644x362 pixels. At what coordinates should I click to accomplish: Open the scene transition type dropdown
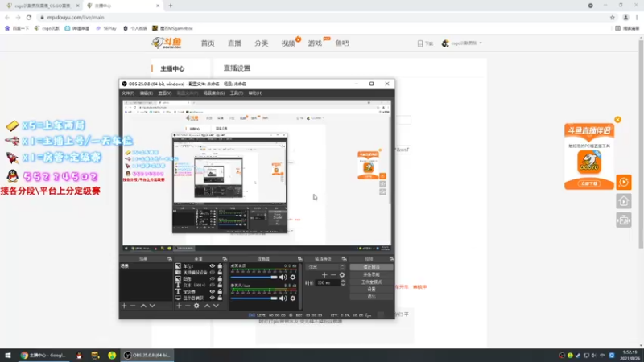tap(325, 267)
